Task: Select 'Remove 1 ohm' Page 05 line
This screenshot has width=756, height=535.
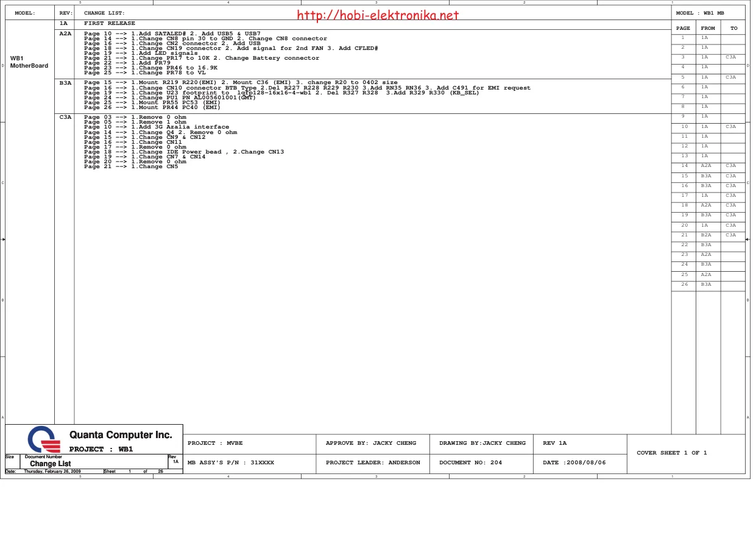Action: point(135,122)
